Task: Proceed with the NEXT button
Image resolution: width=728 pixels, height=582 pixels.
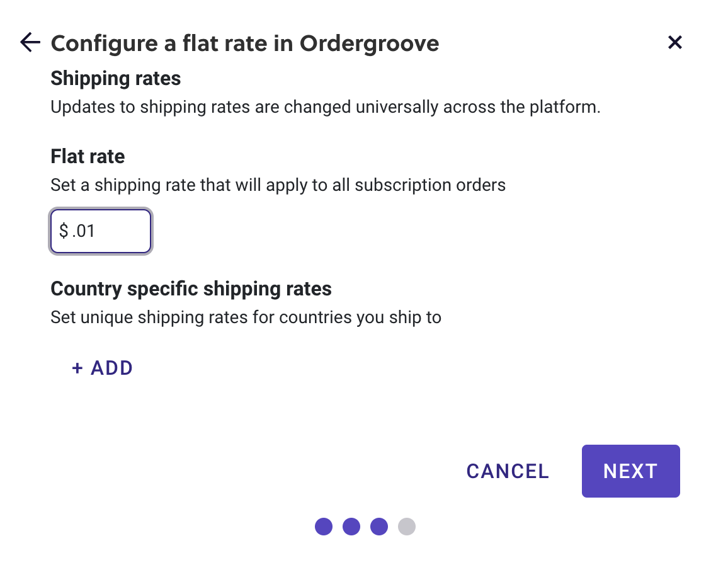Action: 630,471
